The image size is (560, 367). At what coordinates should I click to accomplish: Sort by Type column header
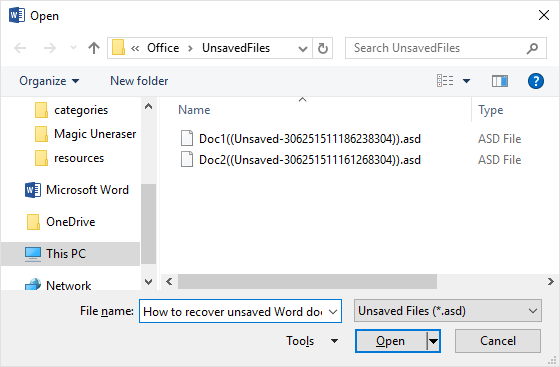pos(491,110)
